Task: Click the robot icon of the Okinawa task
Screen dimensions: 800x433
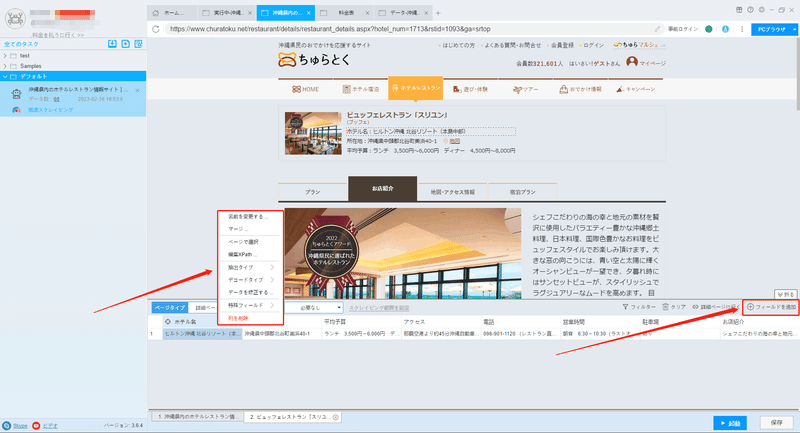Action: coord(16,94)
